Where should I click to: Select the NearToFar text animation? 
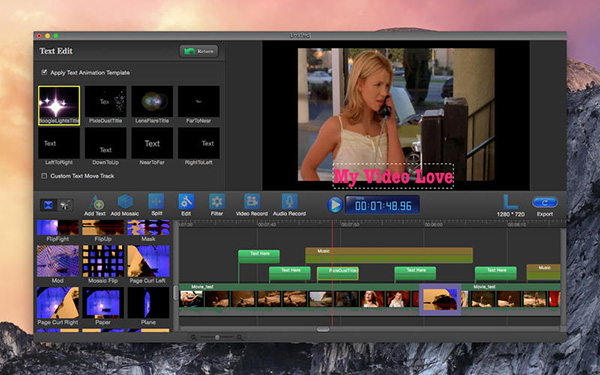152,143
